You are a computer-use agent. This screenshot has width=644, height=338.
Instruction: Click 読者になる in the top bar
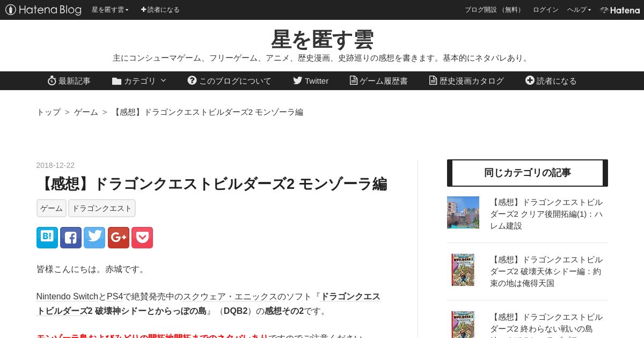160,10
